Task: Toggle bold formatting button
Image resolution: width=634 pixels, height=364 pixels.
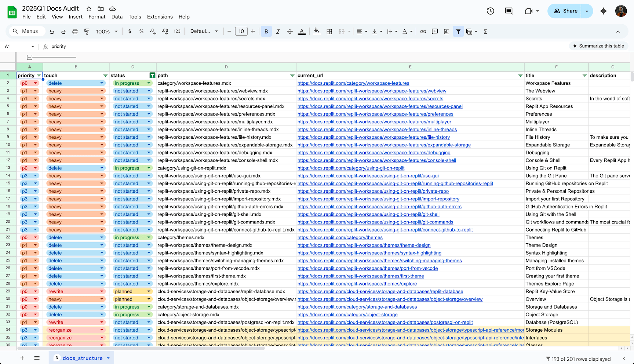Action: click(x=266, y=32)
